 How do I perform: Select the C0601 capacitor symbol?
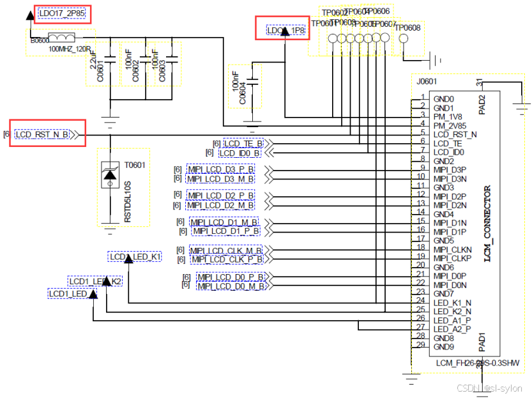pyautogui.click(x=110, y=59)
